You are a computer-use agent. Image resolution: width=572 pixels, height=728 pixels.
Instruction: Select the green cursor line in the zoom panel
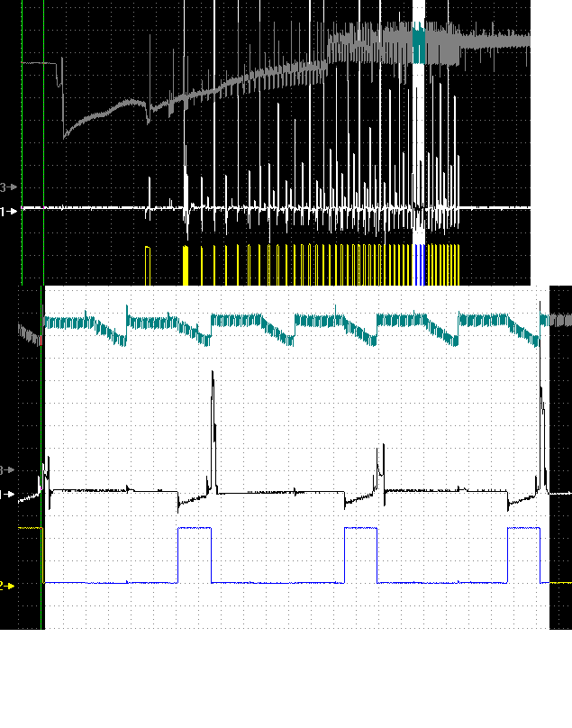click(41, 458)
